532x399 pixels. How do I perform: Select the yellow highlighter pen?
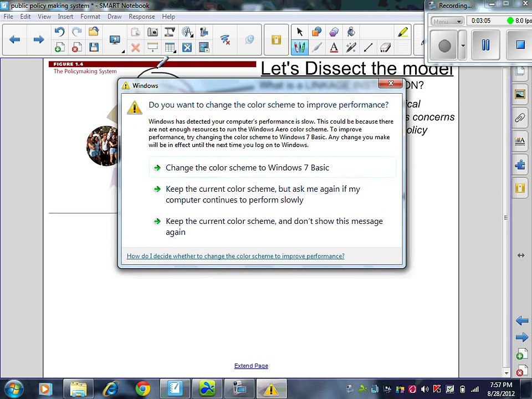tap(403, 32)
